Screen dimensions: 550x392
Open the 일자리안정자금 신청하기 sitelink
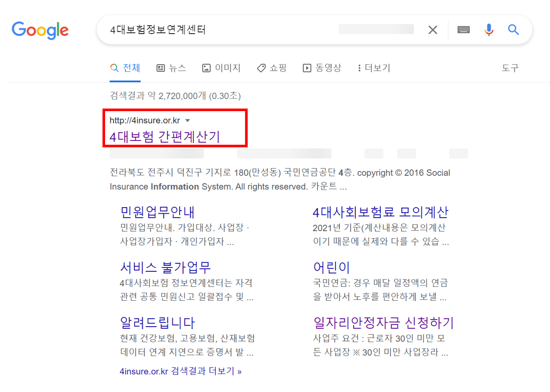383,323
